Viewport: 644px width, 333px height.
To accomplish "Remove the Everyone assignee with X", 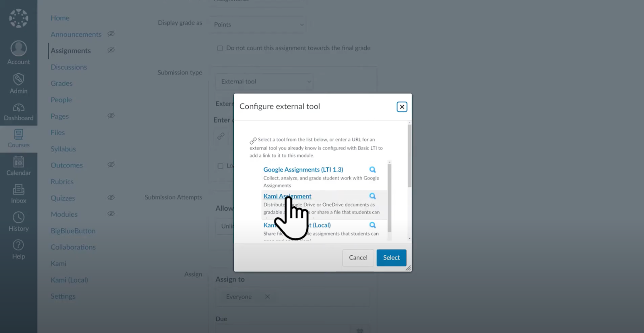I will click(267, 296).
